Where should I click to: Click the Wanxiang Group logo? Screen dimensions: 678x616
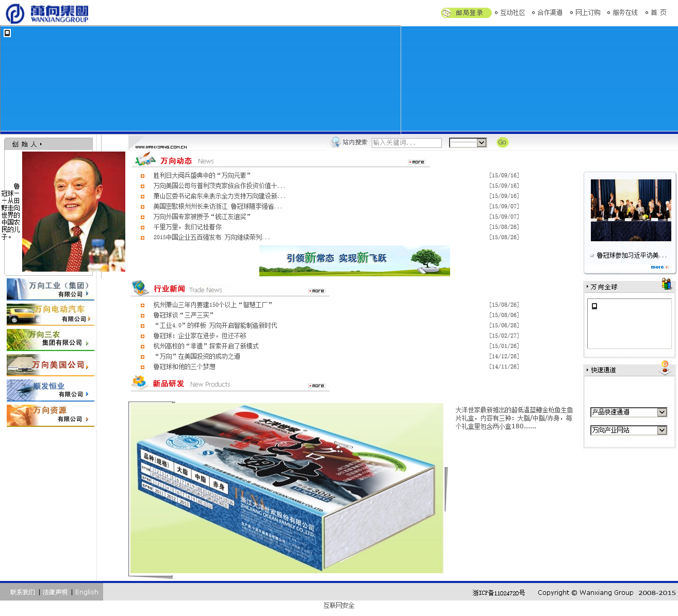click(x=47, y=14)
